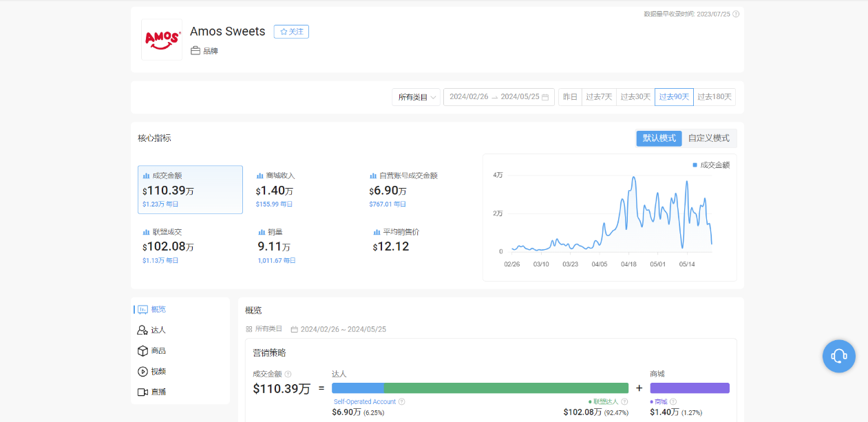
Task: Switch to the 过去180天 range
Action: point(714,96)
